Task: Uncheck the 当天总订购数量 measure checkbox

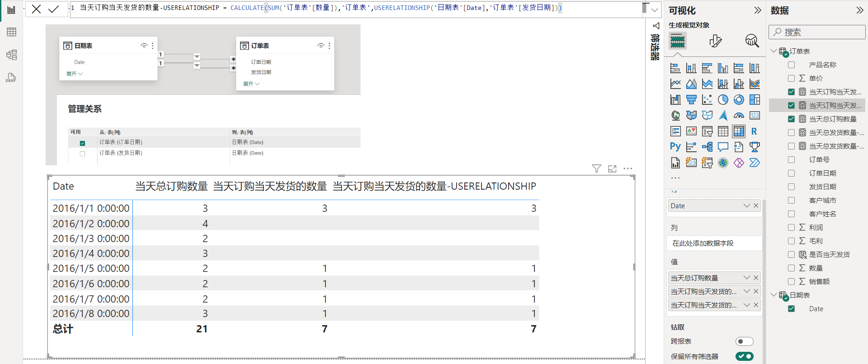Action: pyautogui.click(x=791, y=119)
